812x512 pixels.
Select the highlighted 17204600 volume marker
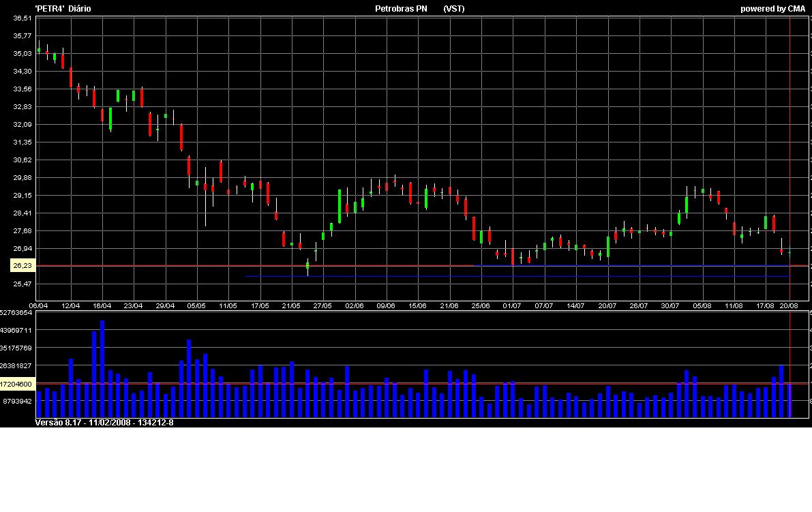point(16,385)
